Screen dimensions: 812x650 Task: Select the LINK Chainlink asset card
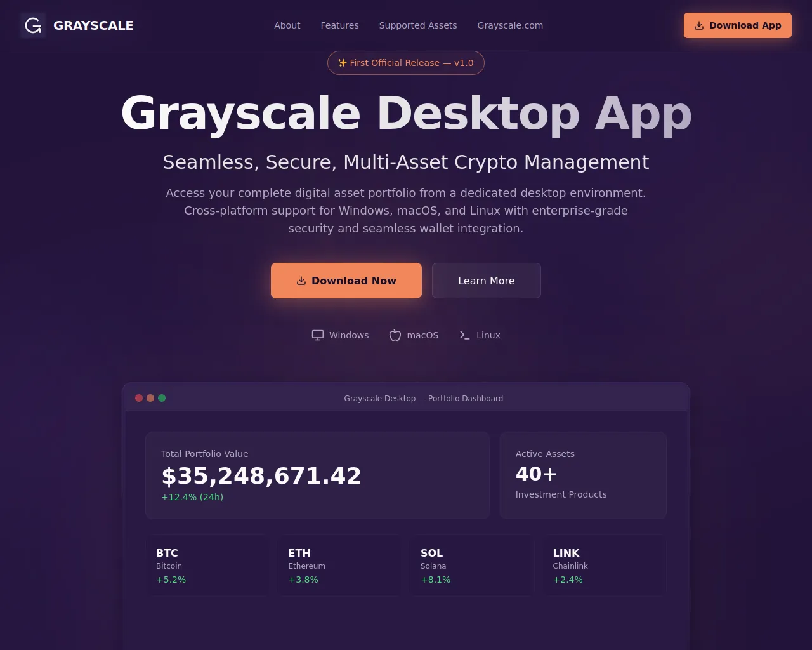click(x=605, y=566)
